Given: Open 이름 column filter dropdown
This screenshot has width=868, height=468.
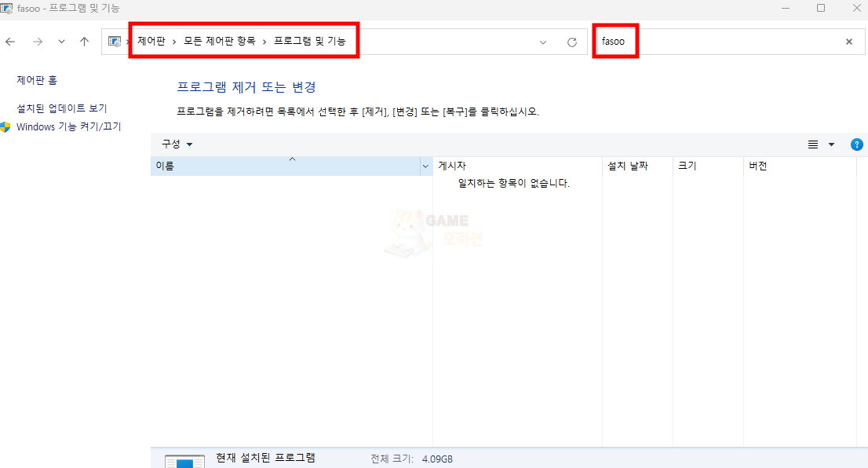Looking at the screenshot, I should coord(425,166).
